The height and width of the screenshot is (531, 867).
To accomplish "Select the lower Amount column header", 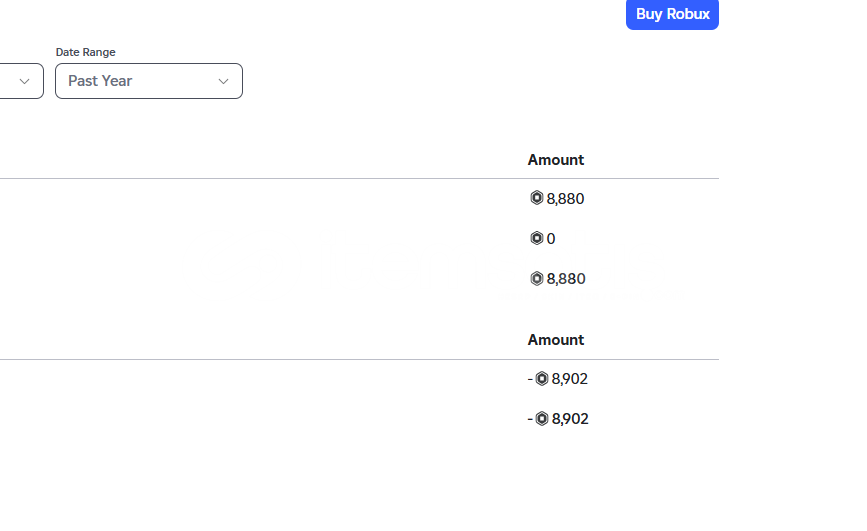I will point(556,340).
